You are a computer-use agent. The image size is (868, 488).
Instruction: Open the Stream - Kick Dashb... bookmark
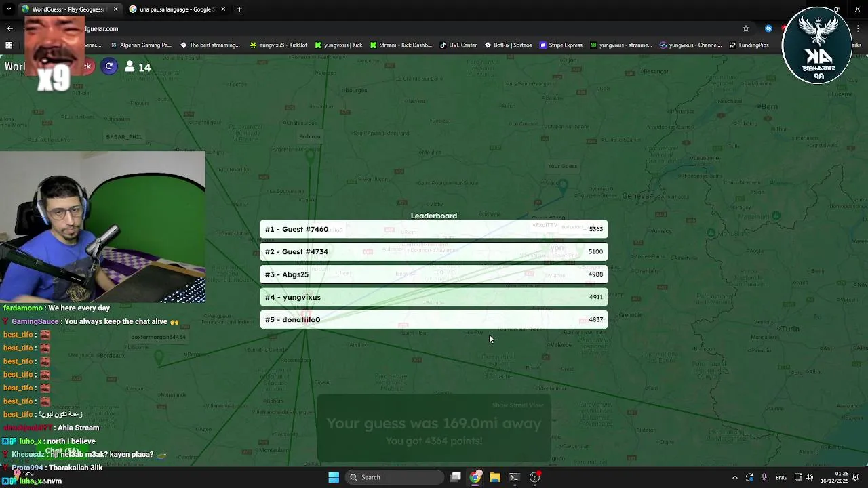click(x=401, y=45)
